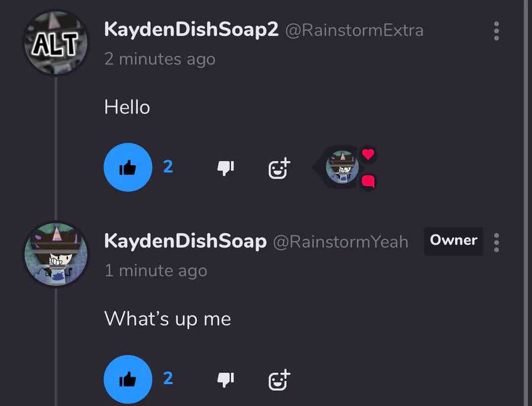
Task: Open the options menu for the Owner's comment
Action: coord(496,243)
